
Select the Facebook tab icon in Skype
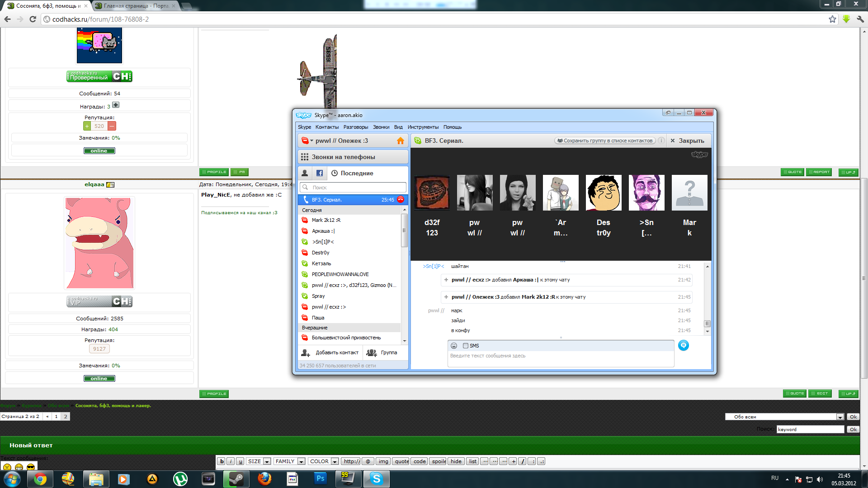pyautogui.click(x=319, y=173)
